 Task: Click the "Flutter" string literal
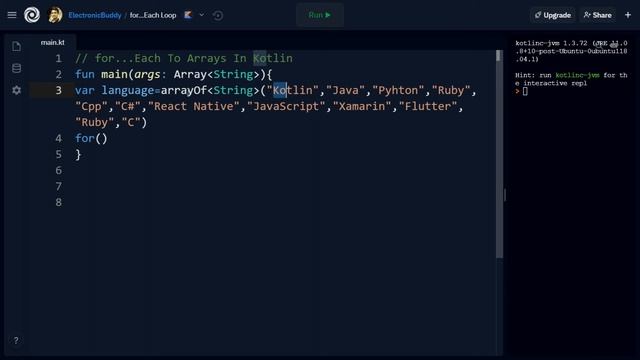[428, 106]
